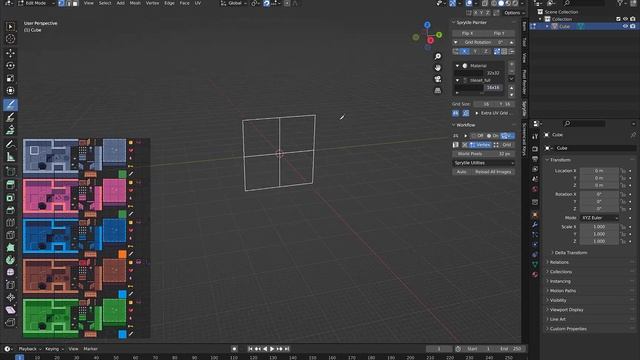Open the Options dropdown in viewport header
640x360 pixels.
tap(514, 13)
